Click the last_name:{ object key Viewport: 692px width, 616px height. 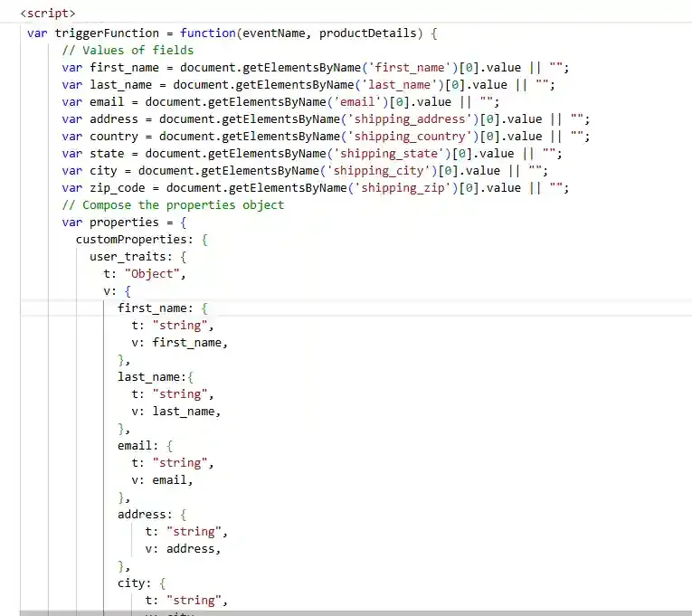[156, 377]
